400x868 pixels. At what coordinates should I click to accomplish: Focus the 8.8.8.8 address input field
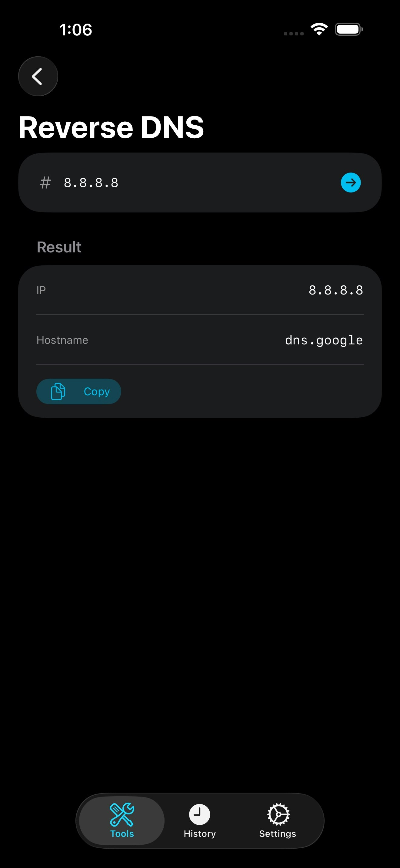[200, 182]
